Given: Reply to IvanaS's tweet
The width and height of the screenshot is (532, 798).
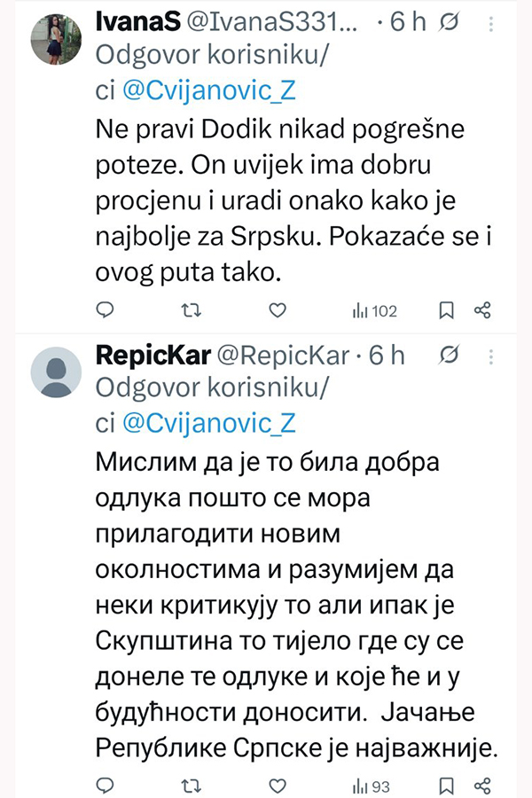Looking at the screenshot, I should pos(106,310).
